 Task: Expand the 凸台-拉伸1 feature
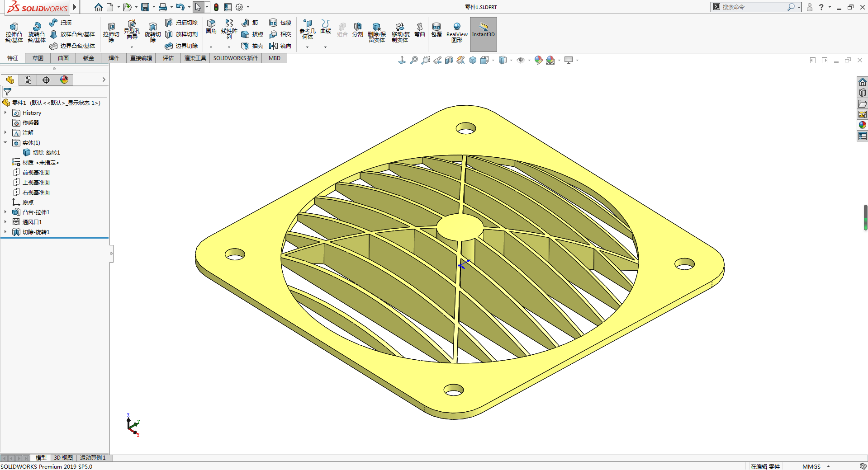pyautogui.click(x=5, y=212)
